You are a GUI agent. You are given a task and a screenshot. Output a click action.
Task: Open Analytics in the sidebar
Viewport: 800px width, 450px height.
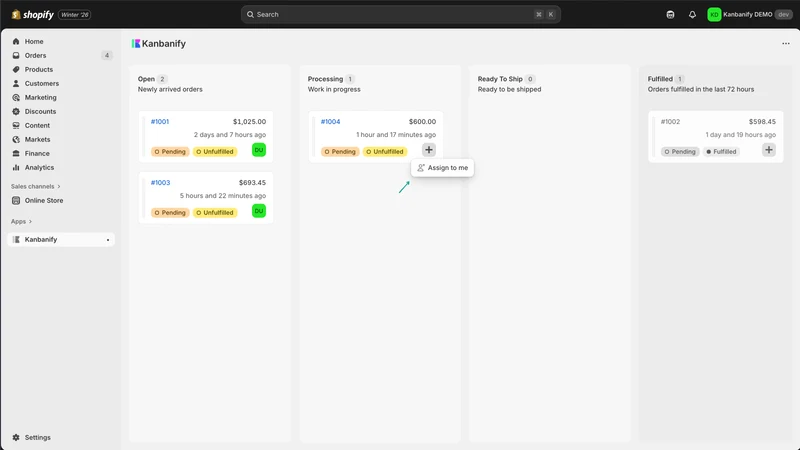click(39, 167)
